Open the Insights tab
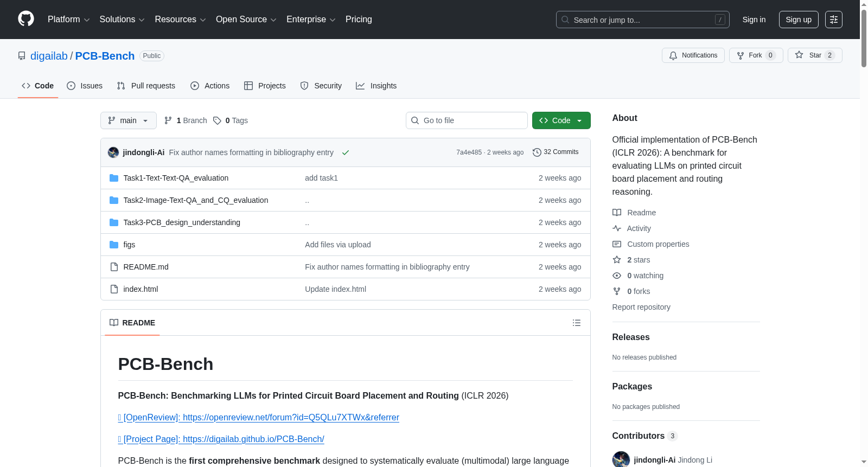This screenshot has width=868, height=467. click(x=376, y=86)
